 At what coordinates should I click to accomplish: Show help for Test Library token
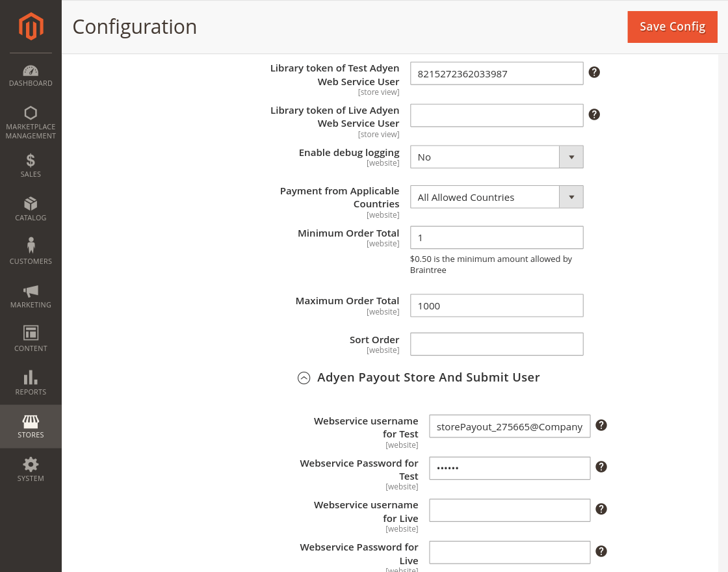coord(594,72)
